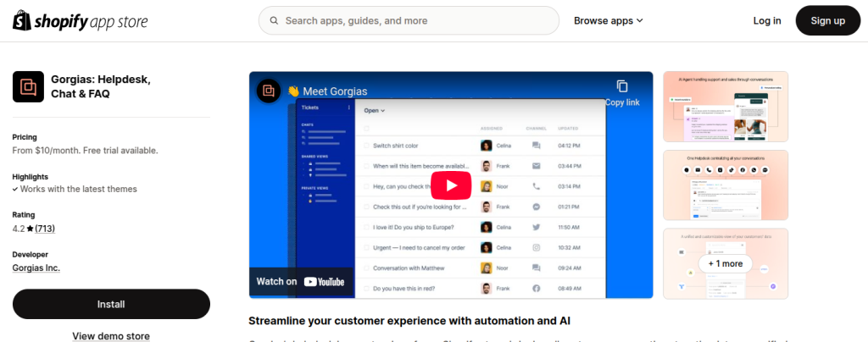Viewport: 868px width, 342px height.
Task: Open AI Agent screenshot thumbnail
Action: (x=726, y=107)
